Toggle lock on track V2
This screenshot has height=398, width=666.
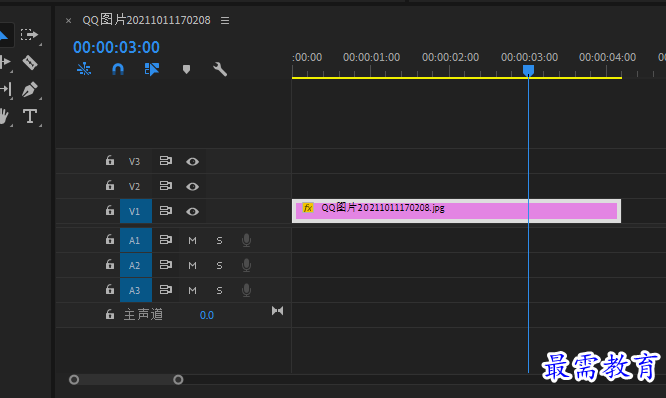tap(110, 186)
